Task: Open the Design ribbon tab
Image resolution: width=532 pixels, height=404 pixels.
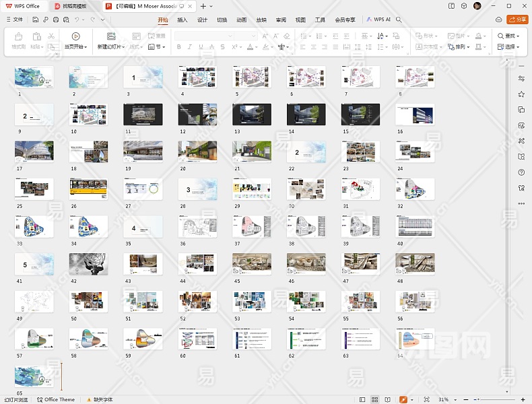Action: coord(202,20)
